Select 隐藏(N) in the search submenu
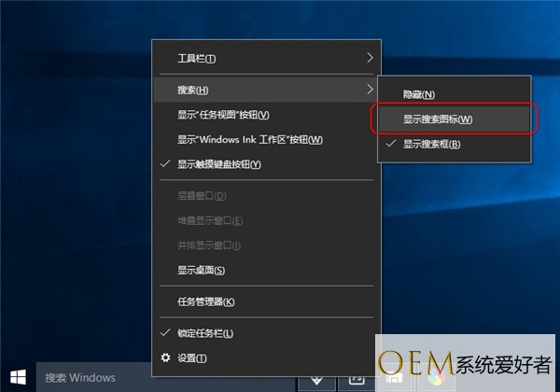Viewport: 560px width, 392px height. coord(418,94)
